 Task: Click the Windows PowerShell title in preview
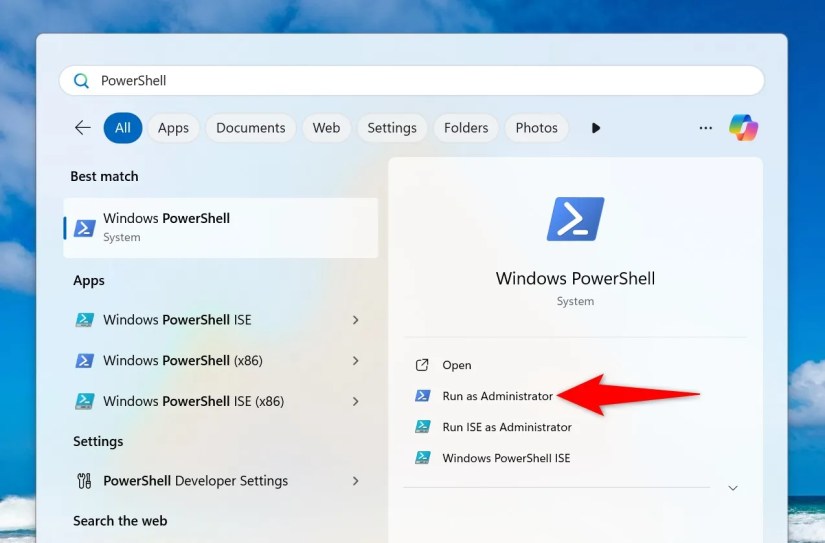(576, 278)
